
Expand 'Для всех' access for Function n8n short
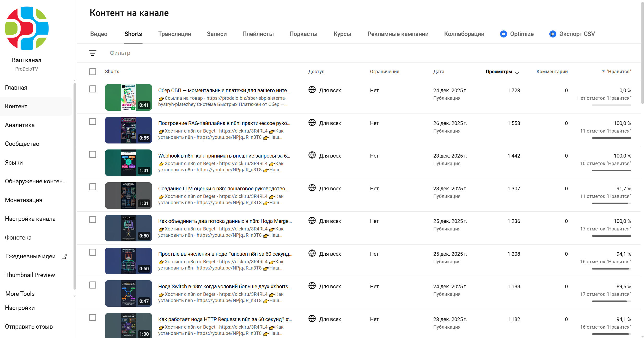(330, 254)
